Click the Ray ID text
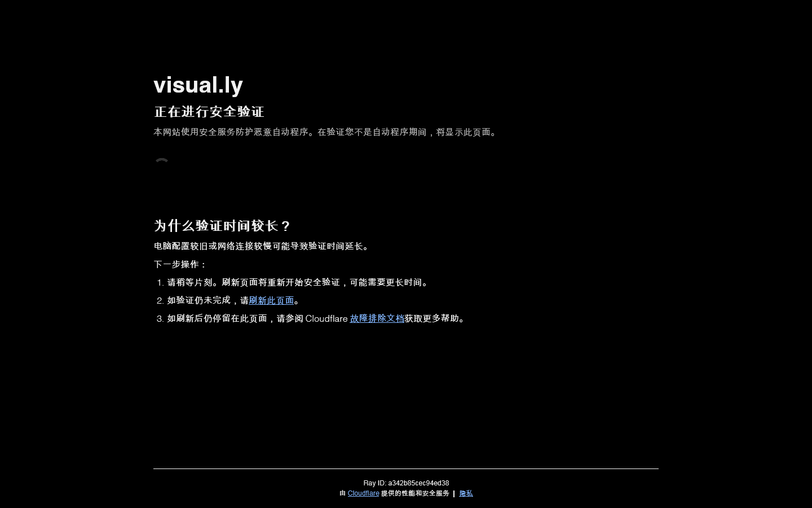 coord(406,483)
